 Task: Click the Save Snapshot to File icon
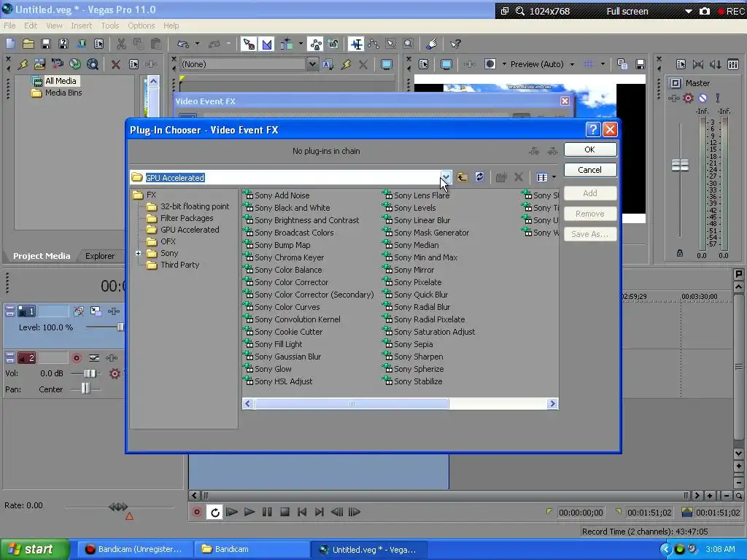(x=640, y=64)
